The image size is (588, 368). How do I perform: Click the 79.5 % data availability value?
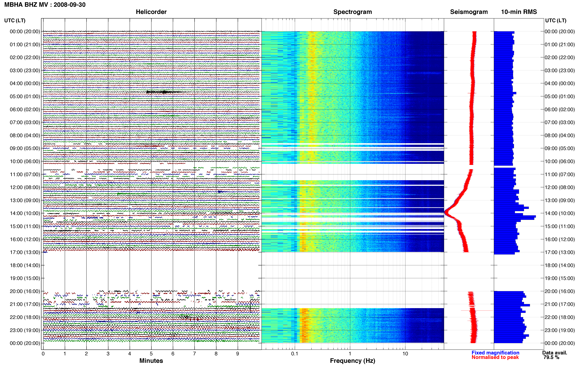click(x=551, y=357)
